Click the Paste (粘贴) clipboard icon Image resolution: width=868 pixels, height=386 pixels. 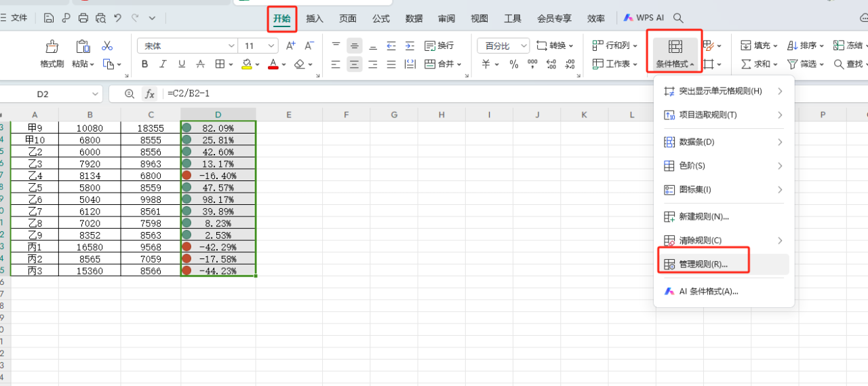coord(83,54)
